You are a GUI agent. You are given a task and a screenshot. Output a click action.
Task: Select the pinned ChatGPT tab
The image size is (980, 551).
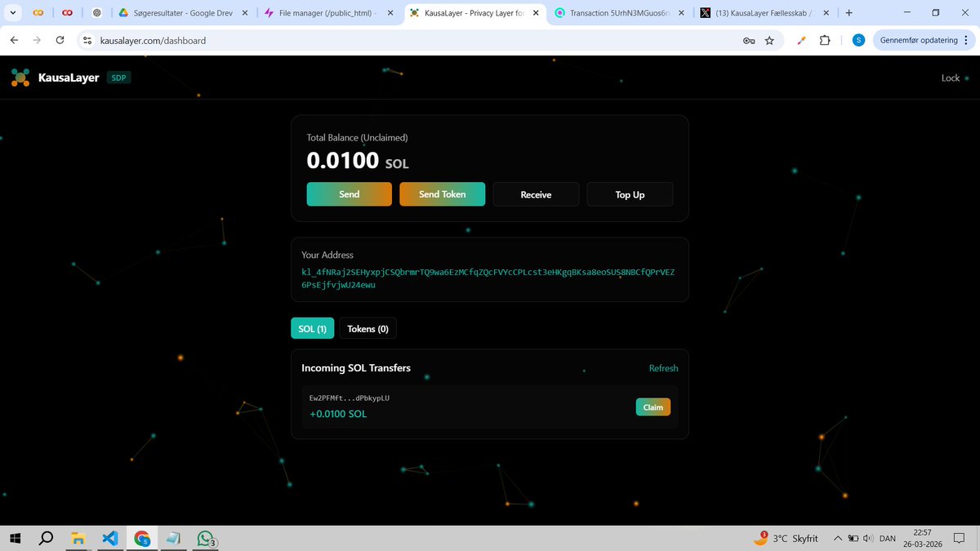click(96, 13)
